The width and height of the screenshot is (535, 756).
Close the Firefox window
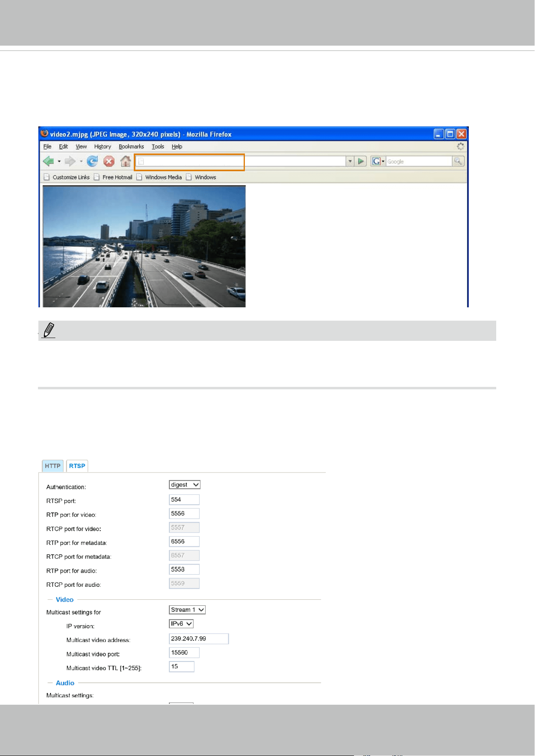[461, 134]
